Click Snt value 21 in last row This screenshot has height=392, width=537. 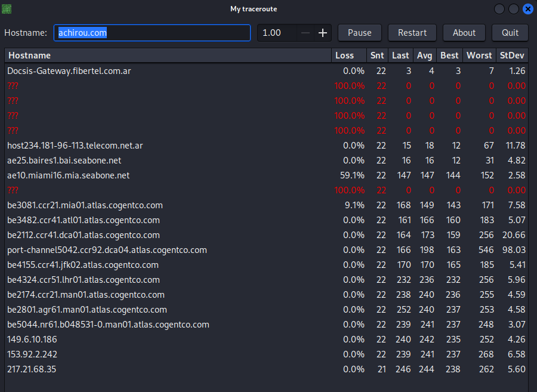(x=381, y=369)
